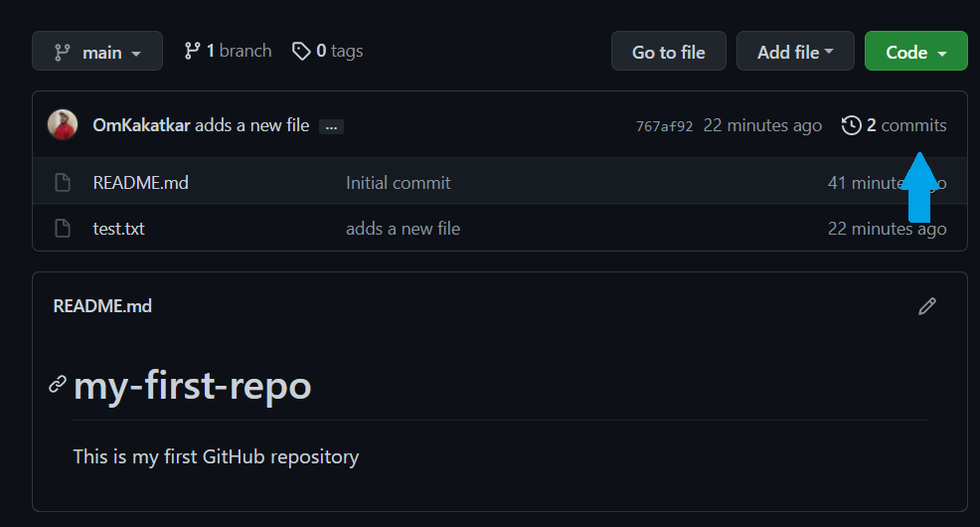Edit README with the pencil icon
The width and height of the screenshot is (980, 527).
tap(927, 306)
